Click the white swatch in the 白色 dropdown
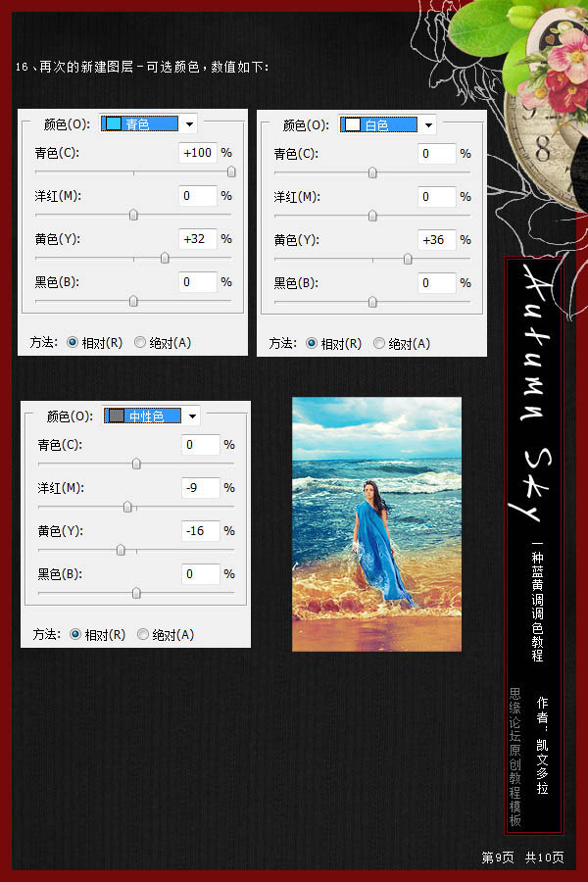The image size is (588, 882). tap(352, 124)
